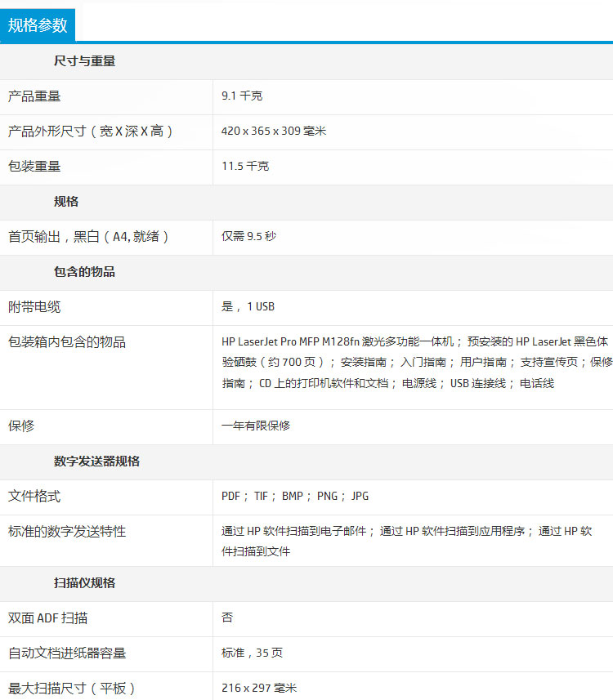This screenshot has width=613, height=700.
Task: Select the value 是， 1 USB
Action: click(x=248, y=306)
